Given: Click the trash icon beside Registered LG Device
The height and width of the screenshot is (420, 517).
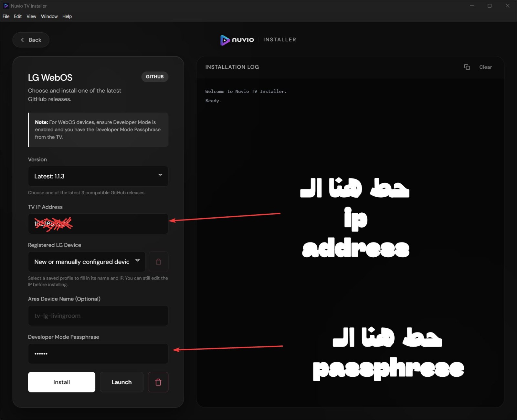Looking at the screenshot, I should pyautogui.click(x=158, y=261).
